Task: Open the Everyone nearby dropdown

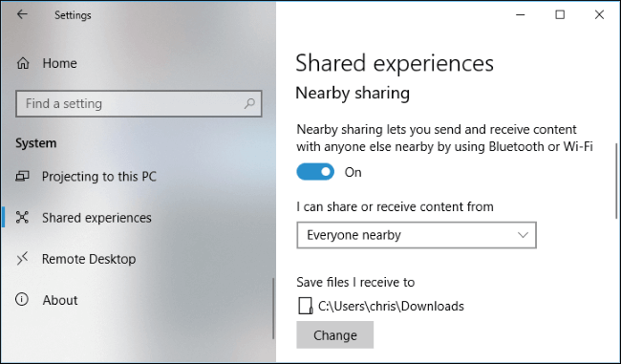Action: [417, 235]
